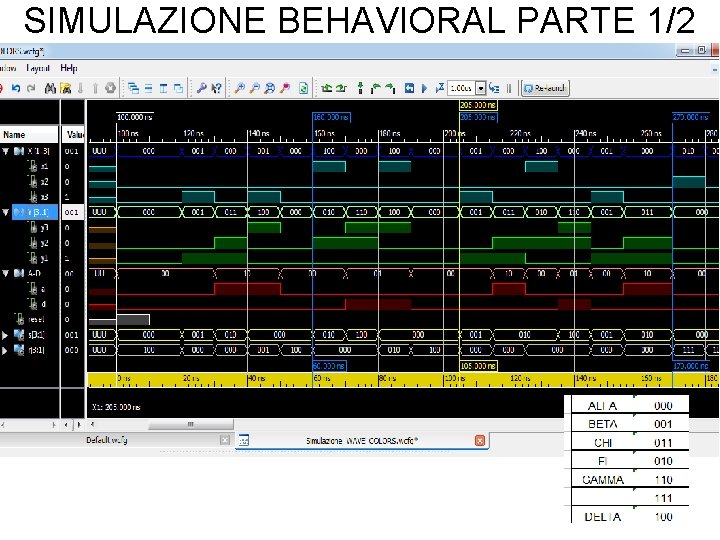Collapse the X[1:3] bus group
This screenshot has height=540, width=720.
(x=6, y=151)
